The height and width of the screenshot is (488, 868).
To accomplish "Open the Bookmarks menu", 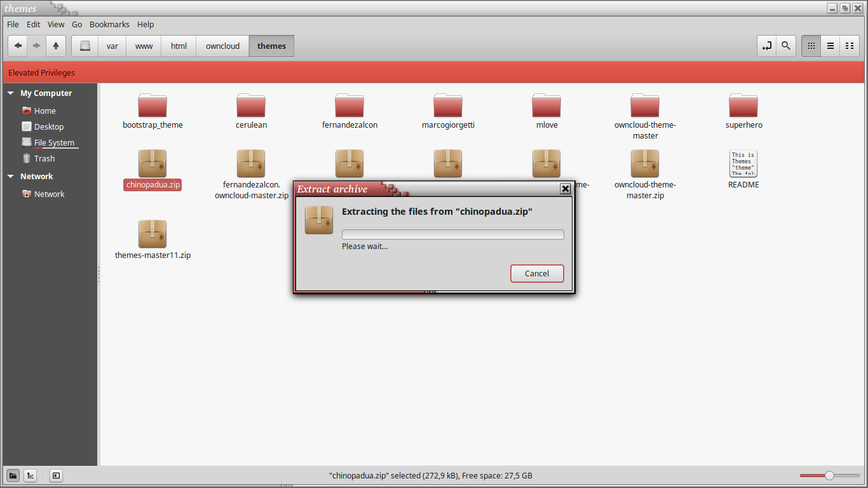I will [x=109, y=24].
